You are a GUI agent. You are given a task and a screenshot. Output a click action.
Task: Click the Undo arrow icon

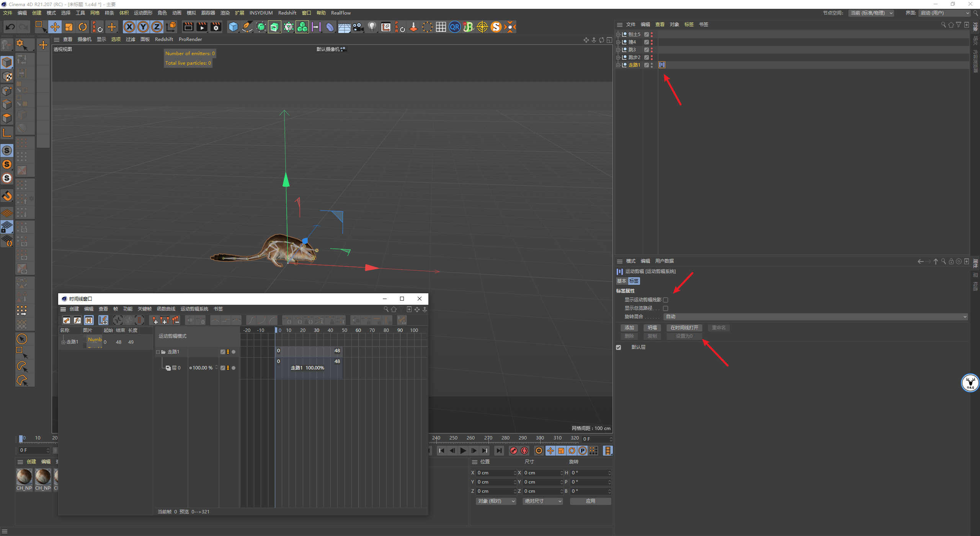pos(10,27)
